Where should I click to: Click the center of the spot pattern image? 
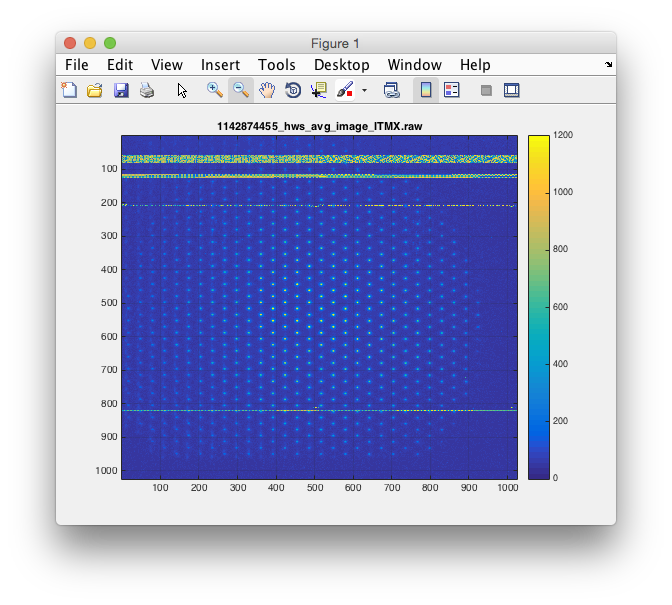(x=319, y=307)
